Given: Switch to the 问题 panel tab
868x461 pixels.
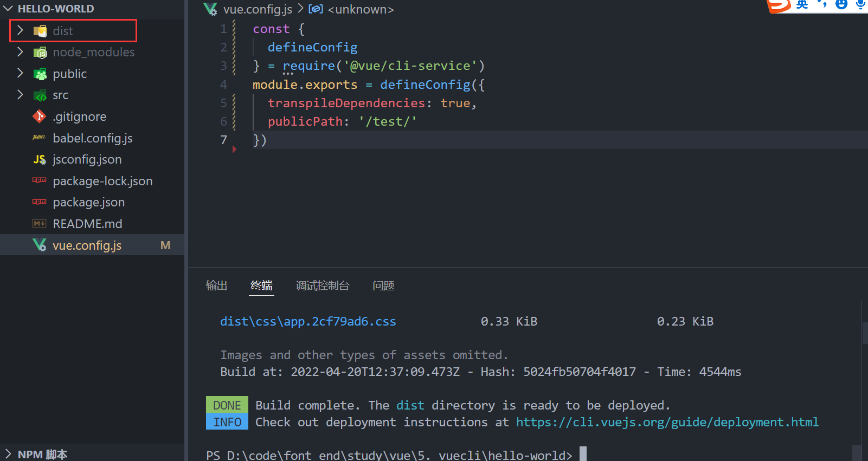Looking at the screenshot, I should click(x=383, y=285).
